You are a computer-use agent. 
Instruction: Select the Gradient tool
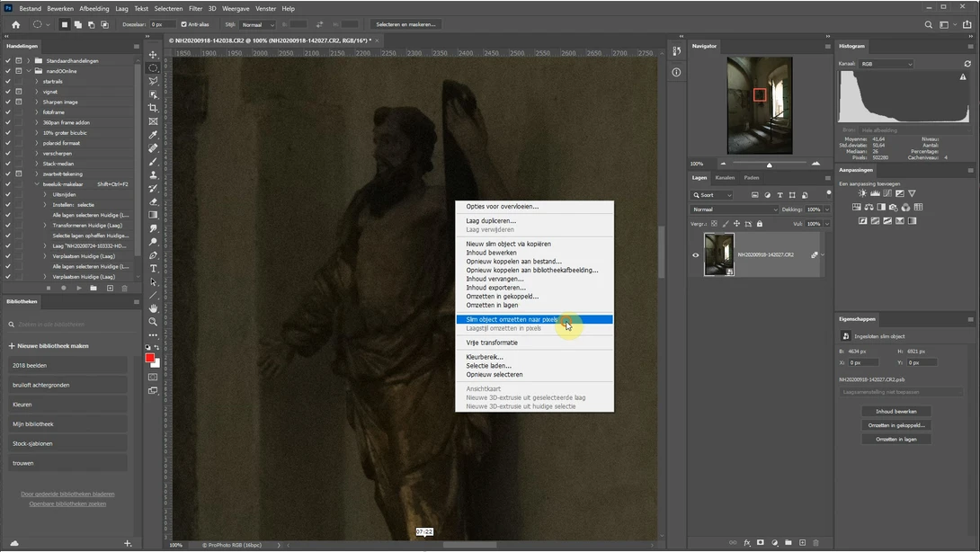click(153, 215)
